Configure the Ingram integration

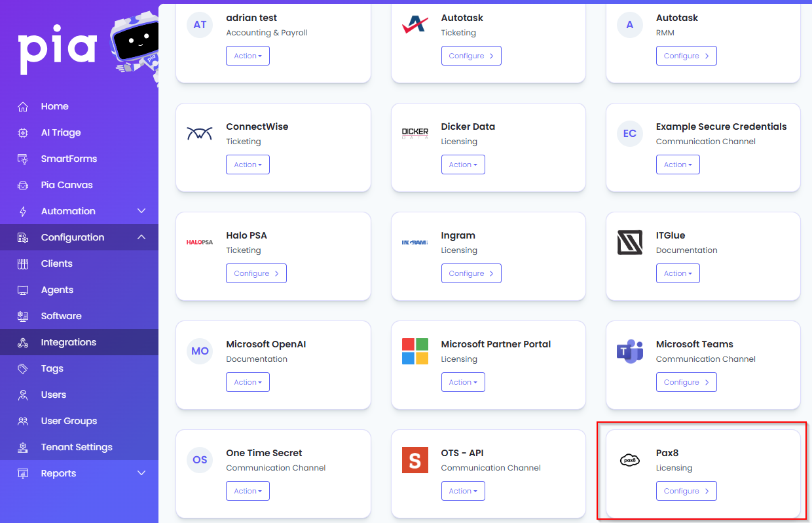pyautogui.click(x=471, y=273)
